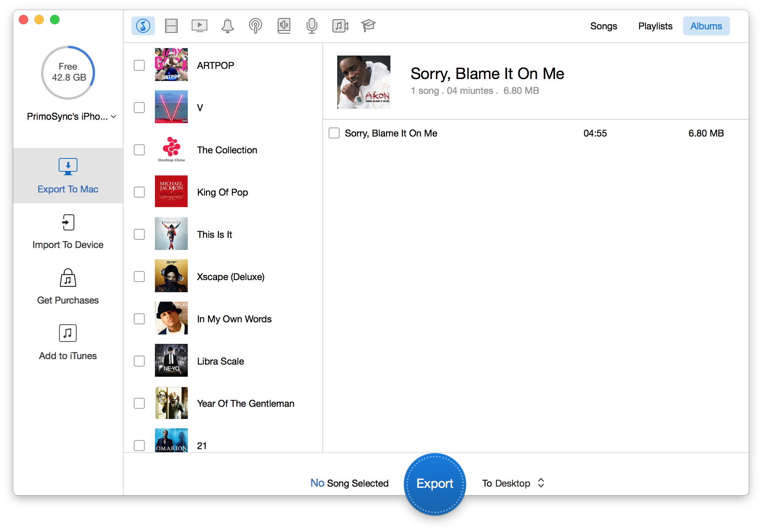This screenshot has width=762, height=532.
Task: Check the Libra Scale album checkbox
Action: 139,361
